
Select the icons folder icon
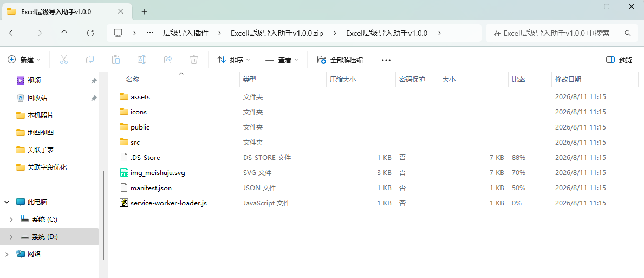coord(124,112)
